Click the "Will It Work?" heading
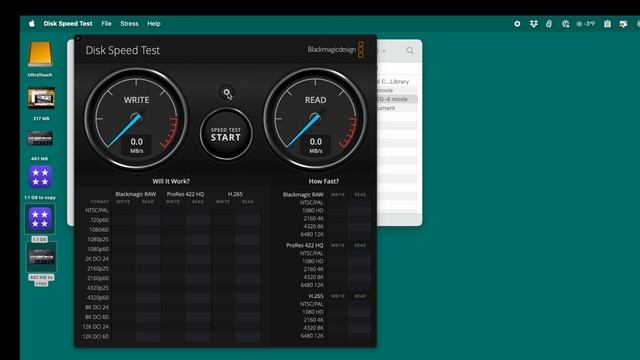Viewport: 640px width, 360px height. coord(171,181)
